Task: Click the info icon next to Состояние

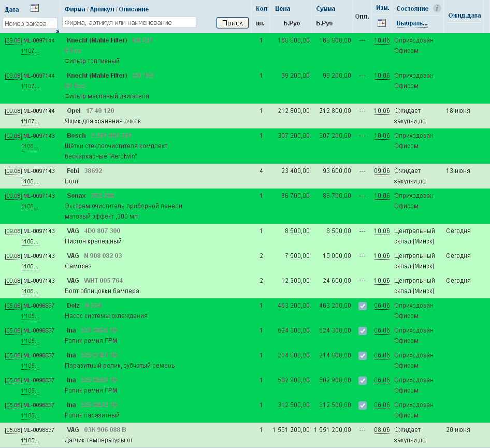Action: (437, 8)
